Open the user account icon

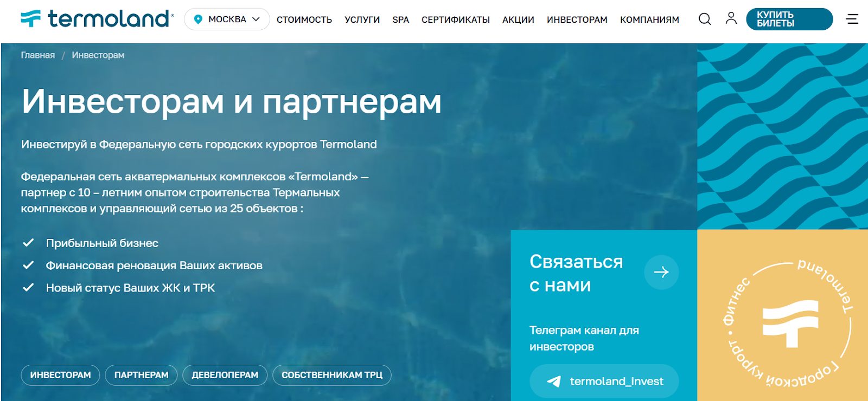pos(731,18)
